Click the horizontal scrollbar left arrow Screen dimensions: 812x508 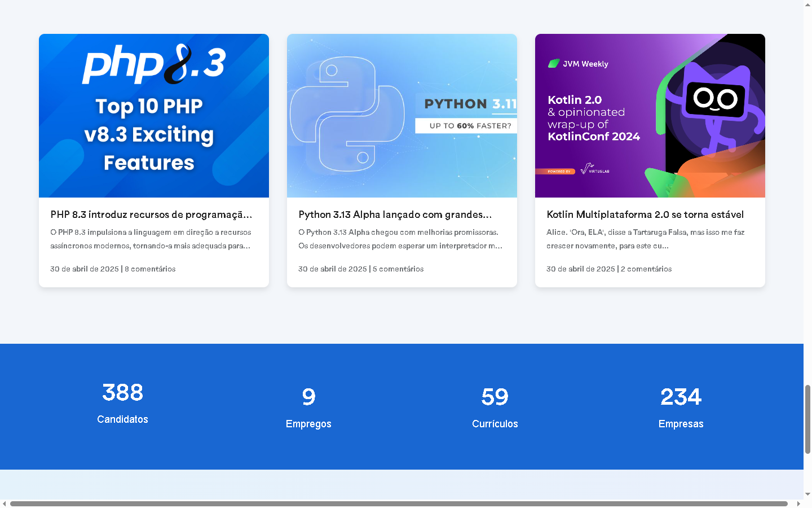point(5,503)
